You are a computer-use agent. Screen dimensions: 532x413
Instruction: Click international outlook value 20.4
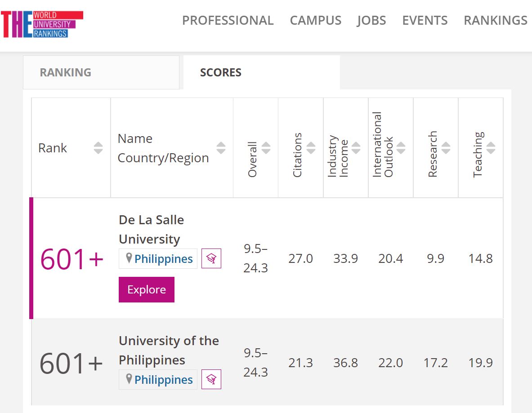click(390, 259)
